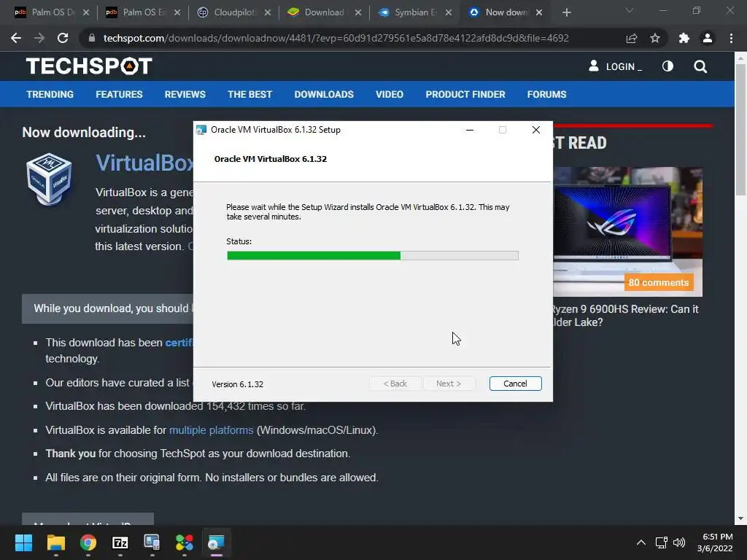
Task: Go back with the browser back arrow
Action: [x=16, y=38]
